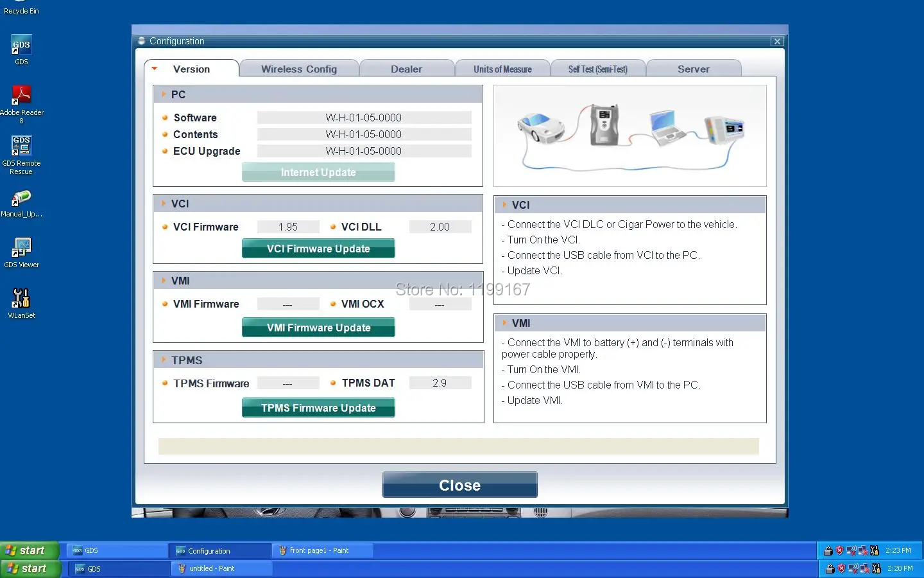
Task: Click the security shield tray icon beside 2:23 PM
Action: [839, 550]
